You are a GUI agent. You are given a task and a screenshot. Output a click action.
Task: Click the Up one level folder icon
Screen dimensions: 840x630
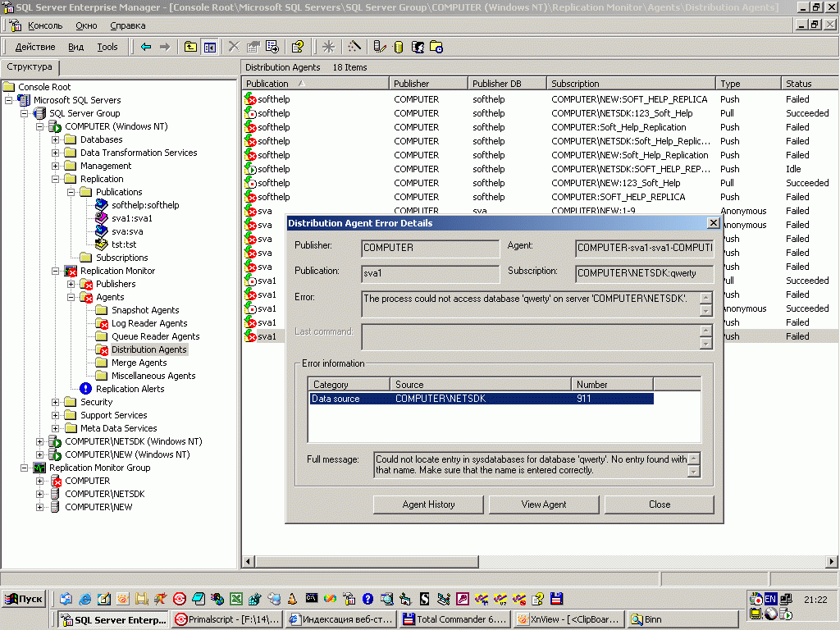[190, 47]
